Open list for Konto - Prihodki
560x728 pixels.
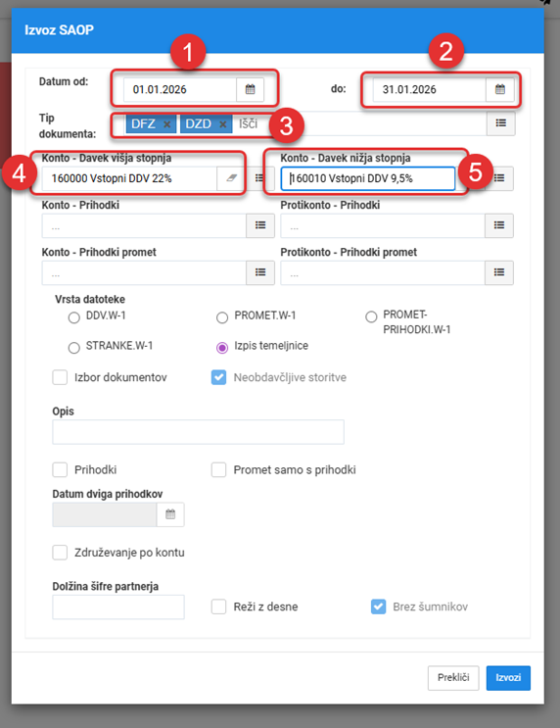pyautogui.click(x=260, y=225)
